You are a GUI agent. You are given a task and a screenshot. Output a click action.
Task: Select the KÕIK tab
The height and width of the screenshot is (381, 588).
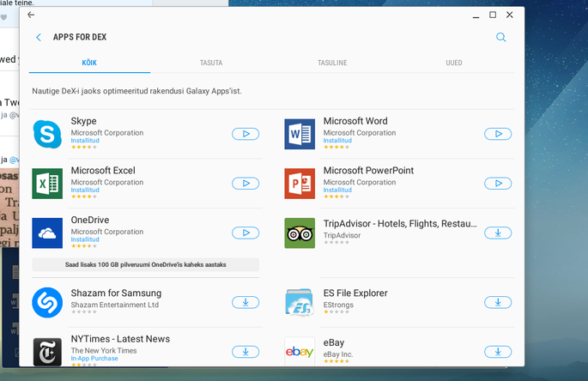click(x=89, y=63)
